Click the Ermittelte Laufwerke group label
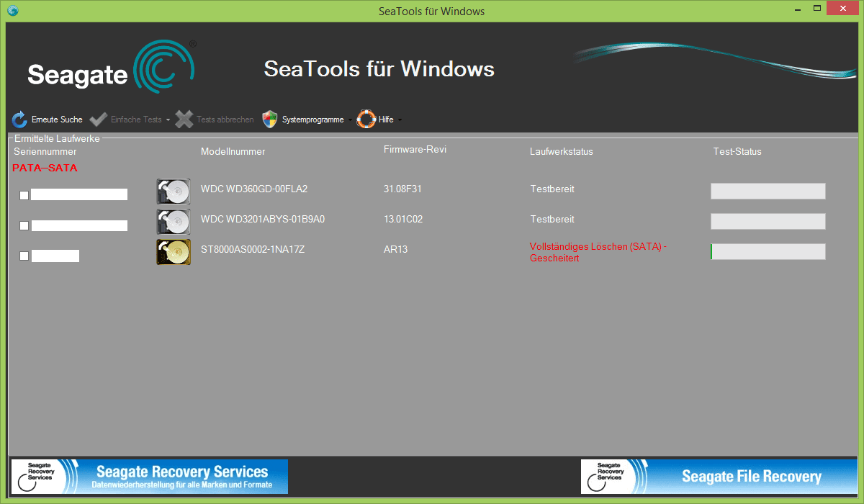The width and height of the screenshot is (864, 504). tap(57, 138)
